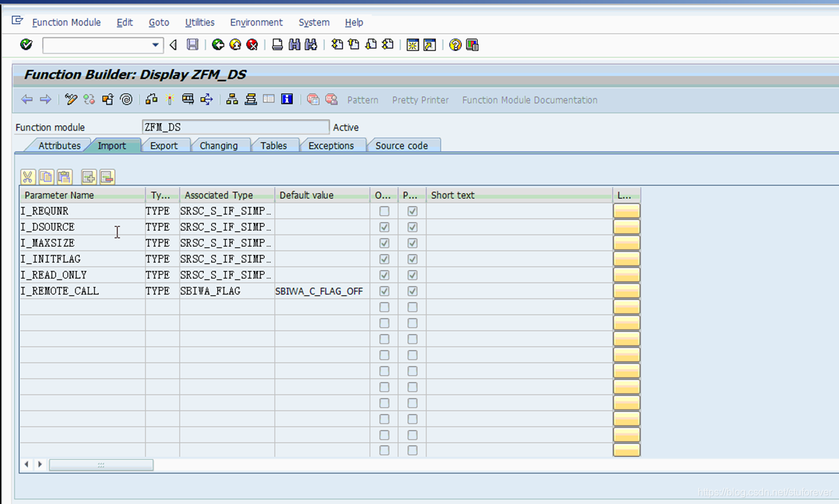Switch to the Export tab
This screenshot has height=504, width=839.
tap(164, 146)
